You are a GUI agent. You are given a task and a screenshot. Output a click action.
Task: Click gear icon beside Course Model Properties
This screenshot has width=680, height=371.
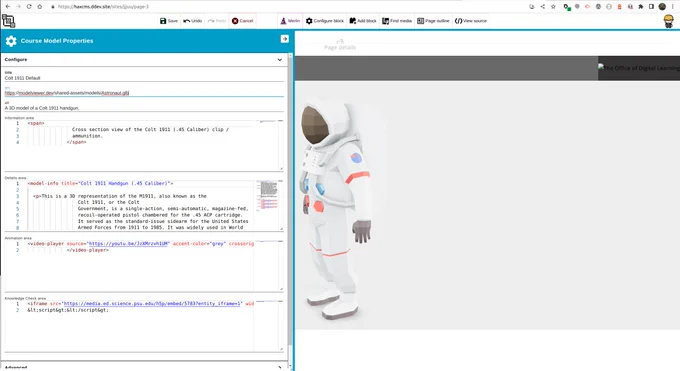point(11,41)
